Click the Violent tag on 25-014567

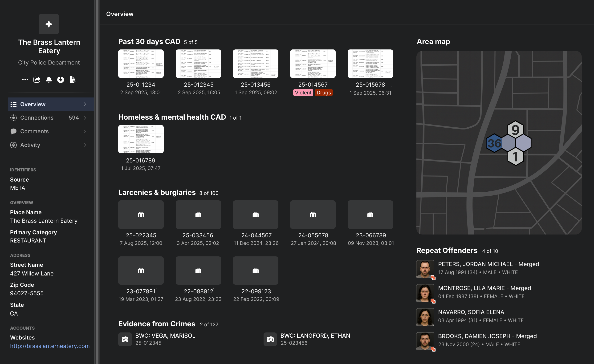(x=303, y=93)
